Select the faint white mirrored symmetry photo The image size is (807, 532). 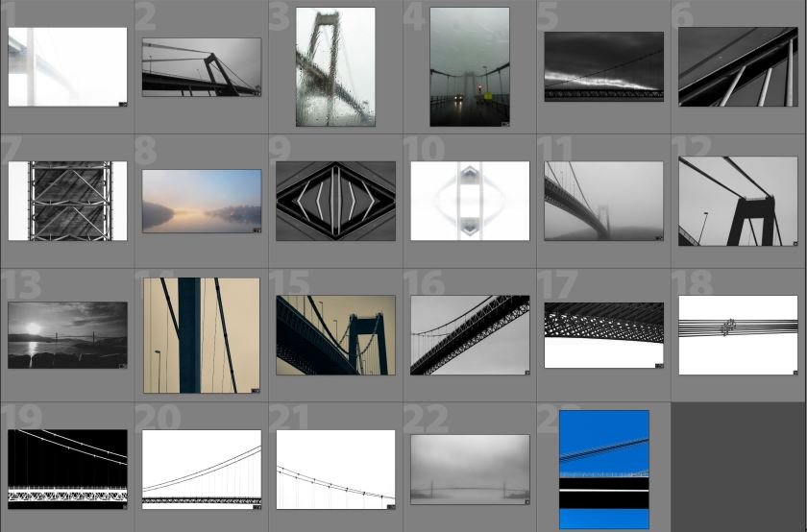tap(470, 201)
